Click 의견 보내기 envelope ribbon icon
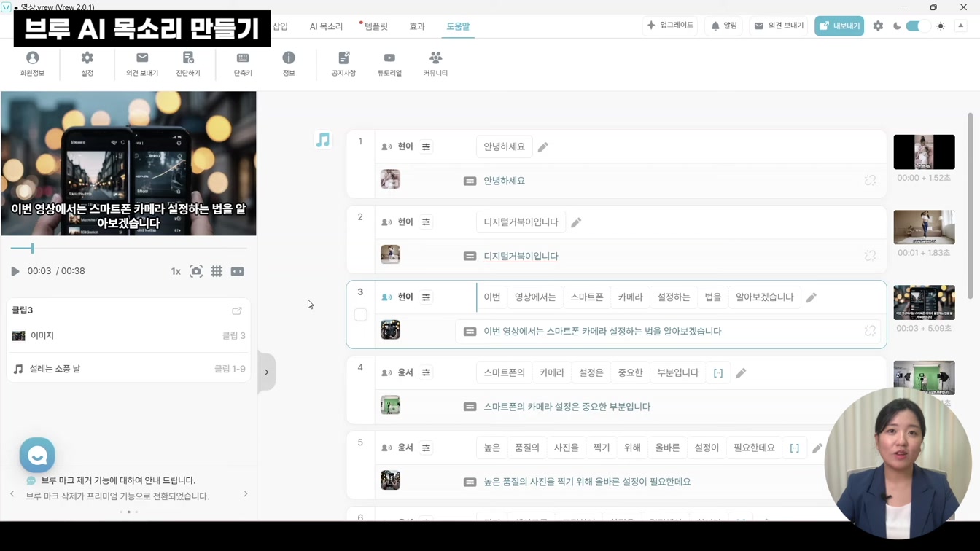This screenshot has width=980, height=551. coord(142,63)
